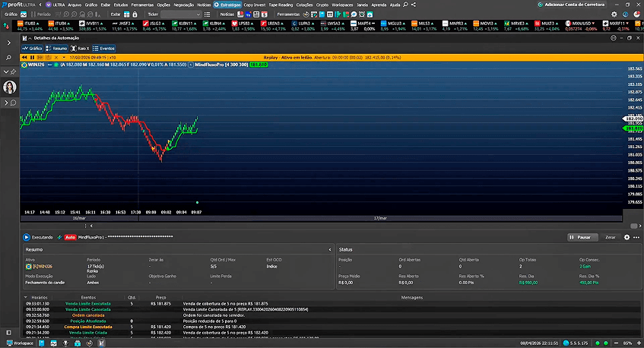The height and width of the screenshot is (348, 644).
Task: Select the MXN/USD ticker in the strip
Action: pyautogui.click(x=581, y=27)
